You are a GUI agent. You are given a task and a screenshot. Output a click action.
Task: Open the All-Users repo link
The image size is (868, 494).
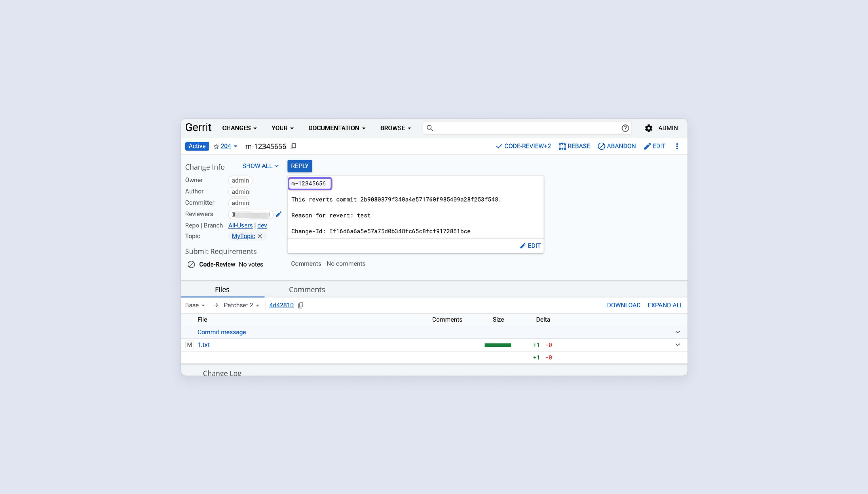coord(240,226)
